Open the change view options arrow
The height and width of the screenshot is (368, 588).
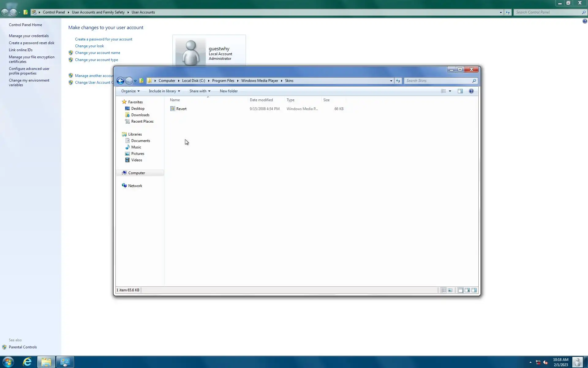[450, 91]
